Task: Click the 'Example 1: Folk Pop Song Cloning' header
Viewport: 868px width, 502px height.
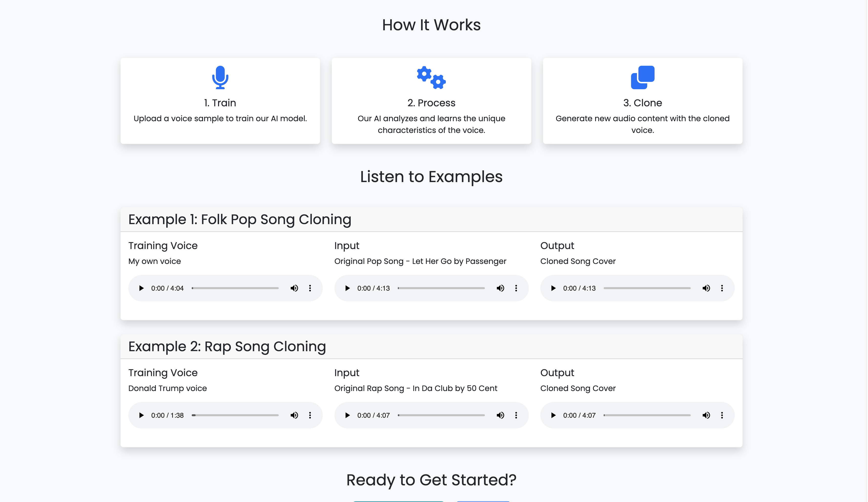Action: [240, 220]
